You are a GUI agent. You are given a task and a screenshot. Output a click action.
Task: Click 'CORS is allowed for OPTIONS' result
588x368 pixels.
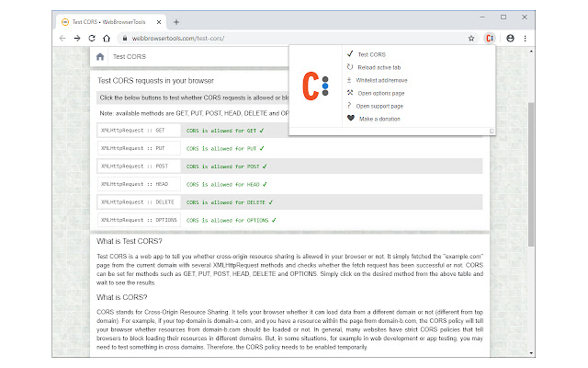(x=231, y=221)
